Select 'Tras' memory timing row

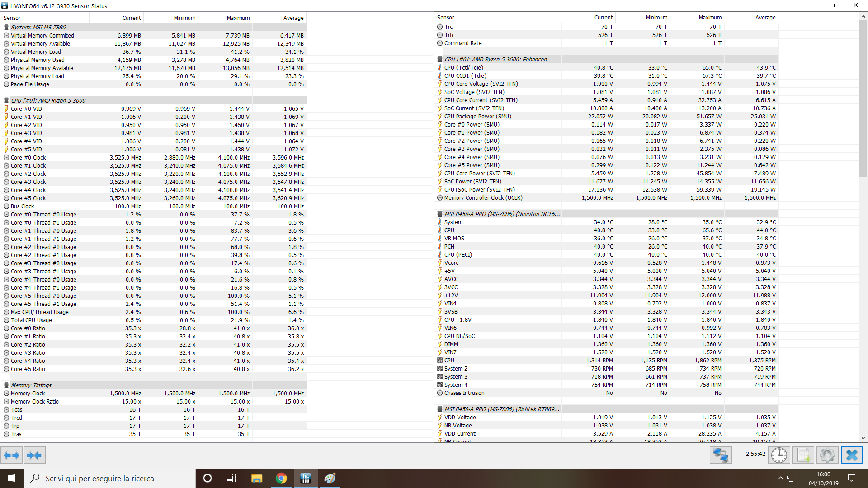point(154,434)
